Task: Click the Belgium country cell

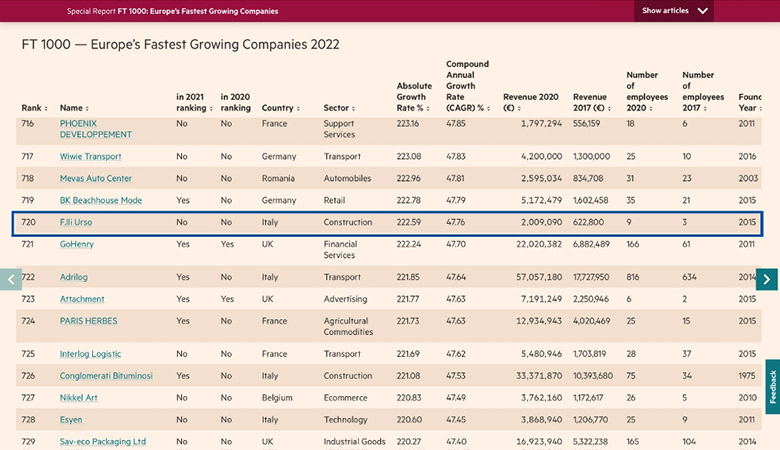Action: (x=277, y=397)
